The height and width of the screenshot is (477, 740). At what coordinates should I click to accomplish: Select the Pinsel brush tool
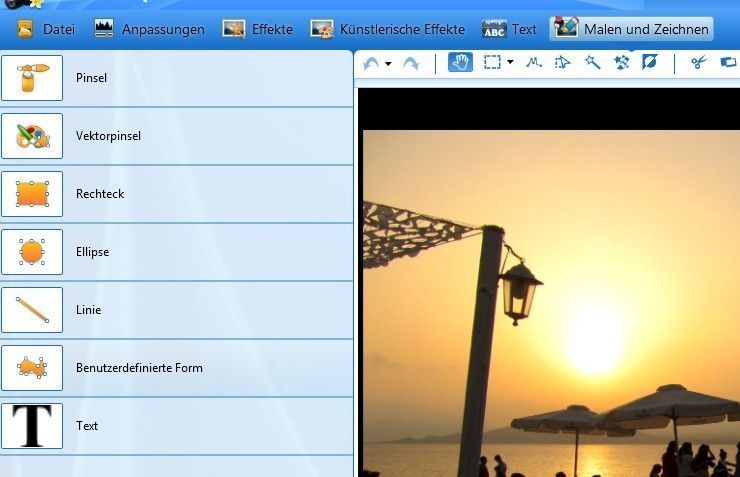pos(32,78)
